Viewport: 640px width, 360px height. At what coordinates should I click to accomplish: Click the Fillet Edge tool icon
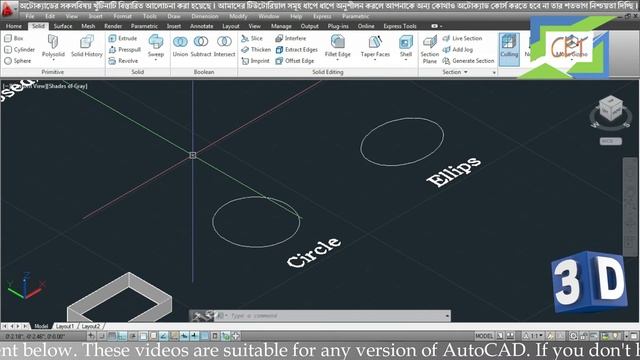click(x=338, y=42)
